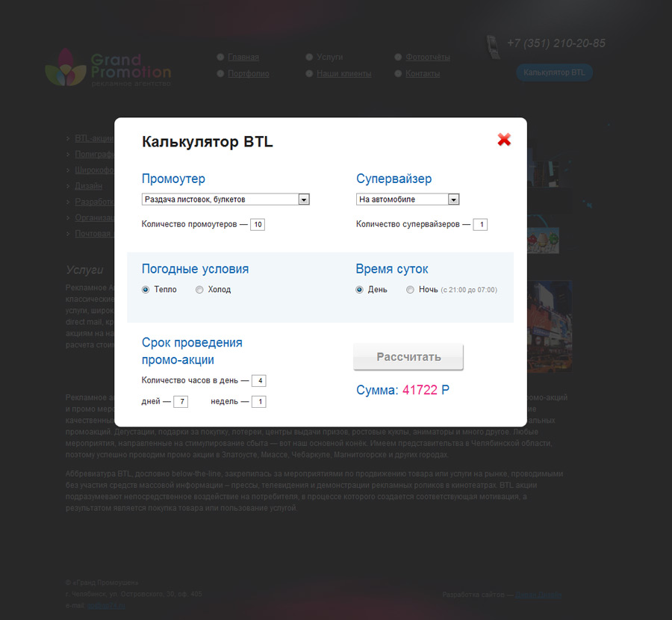Focus the дней count field
This screenshot has height=620, width=672.
181,402
